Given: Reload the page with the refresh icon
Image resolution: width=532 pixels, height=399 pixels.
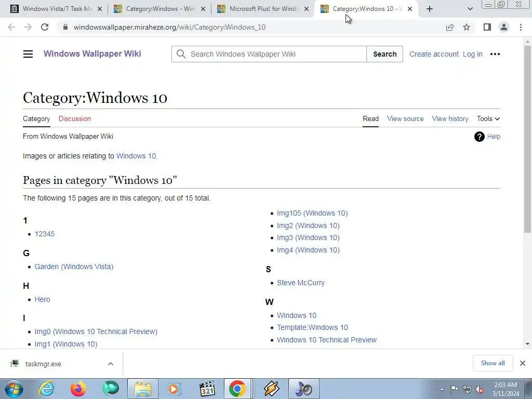Looking at the screenshot, I should click(x=45, y=27).
